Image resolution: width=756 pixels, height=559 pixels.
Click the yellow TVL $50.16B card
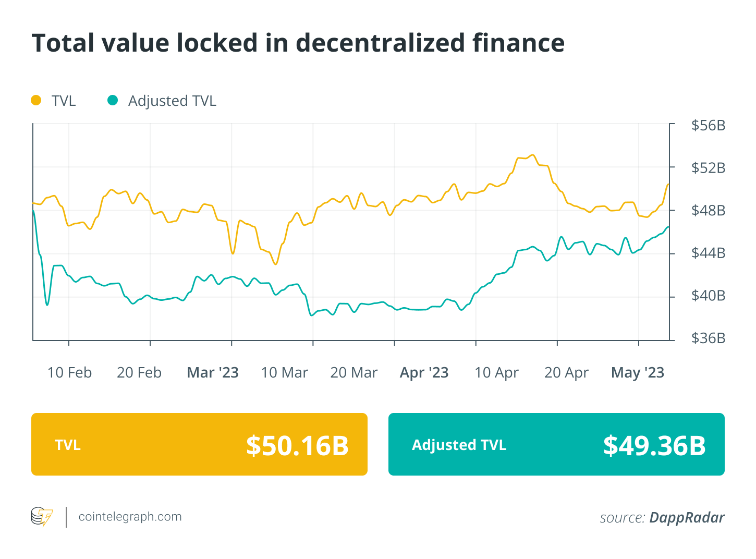199,444
